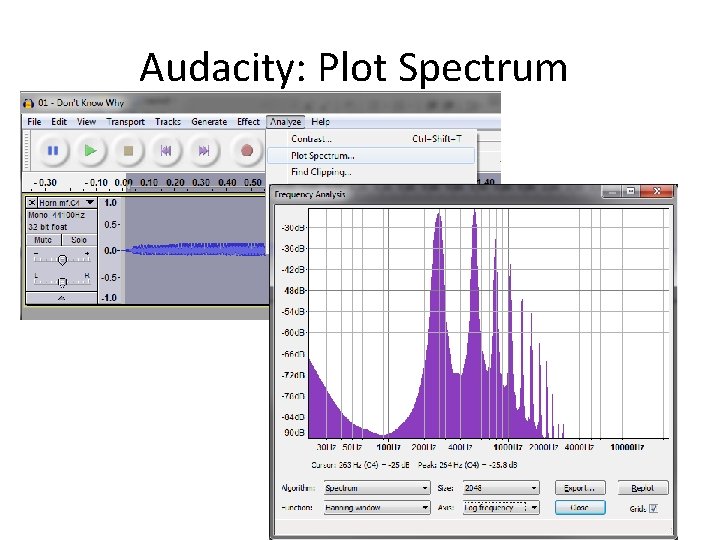Viewport: 720px width, 540px height.
Task: Open the File menu
Action: click(34, 122)
